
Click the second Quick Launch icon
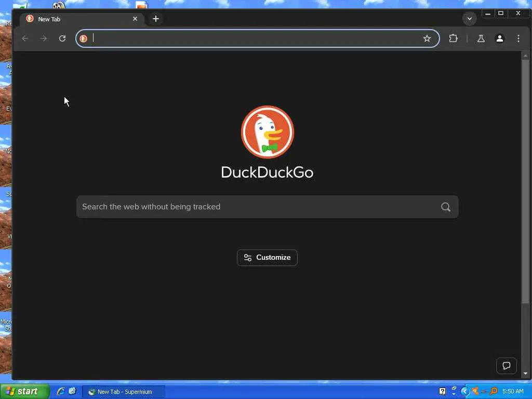[x=72, y=391]
